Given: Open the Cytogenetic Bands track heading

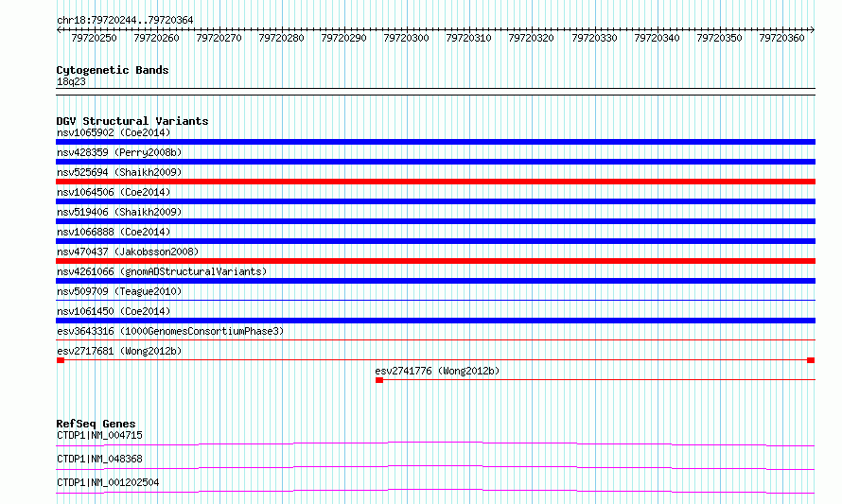Looking at the screenshot, I should [x=113, y=70].
